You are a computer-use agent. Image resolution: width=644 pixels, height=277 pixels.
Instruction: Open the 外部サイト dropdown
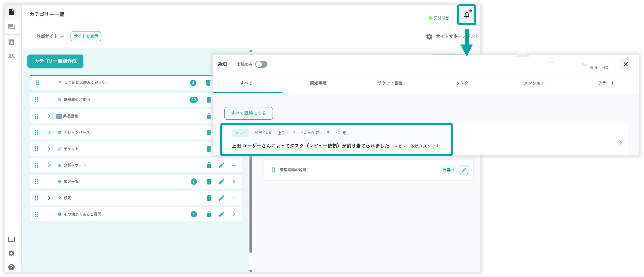pyautogui.click(x=50, y=36)
